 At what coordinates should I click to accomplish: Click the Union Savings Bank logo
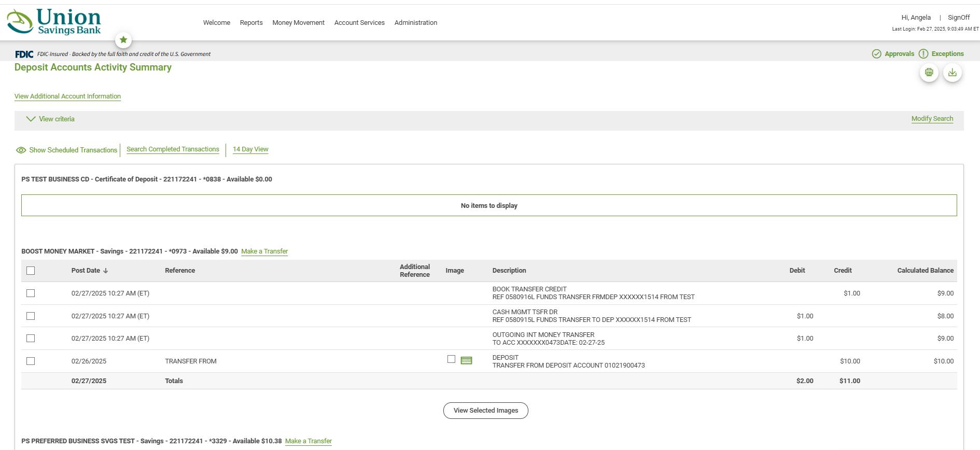(54, 22)
